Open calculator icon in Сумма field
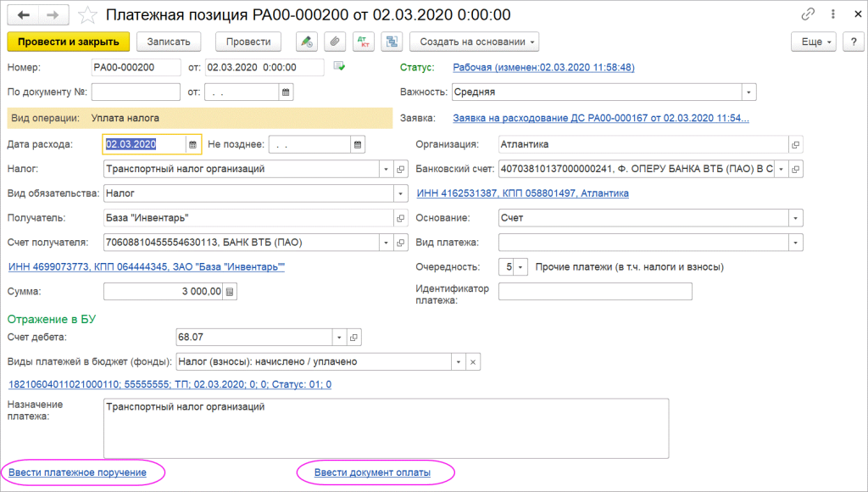This screenshot has height=492, width=868. [x=231, y=292]
